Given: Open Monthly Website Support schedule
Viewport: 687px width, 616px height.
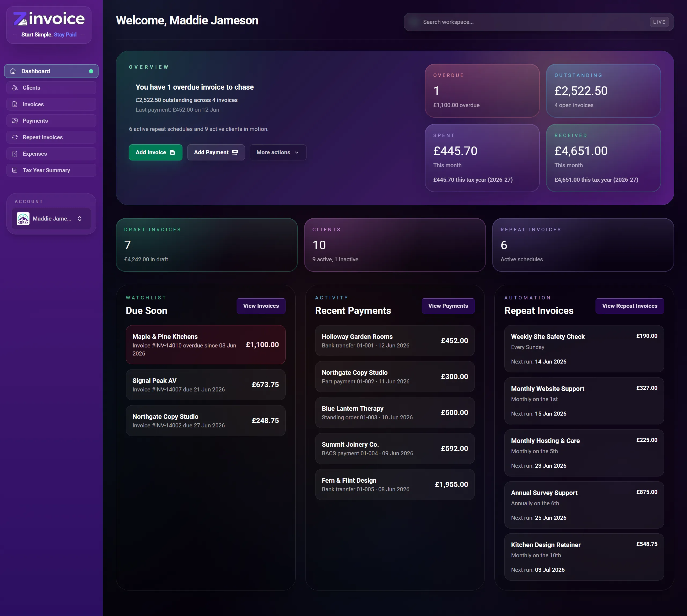Looking at the screenshot, I should pos(584,401).
